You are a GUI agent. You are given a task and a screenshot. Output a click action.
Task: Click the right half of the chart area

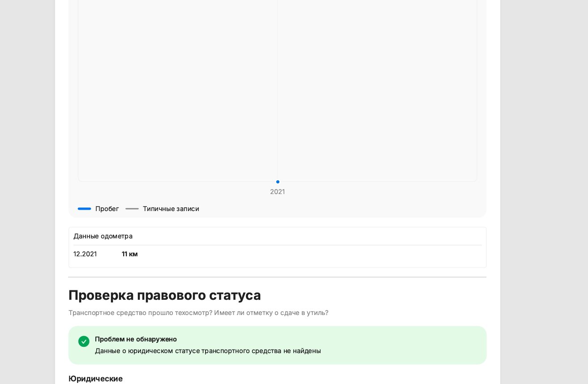(377, 90)
